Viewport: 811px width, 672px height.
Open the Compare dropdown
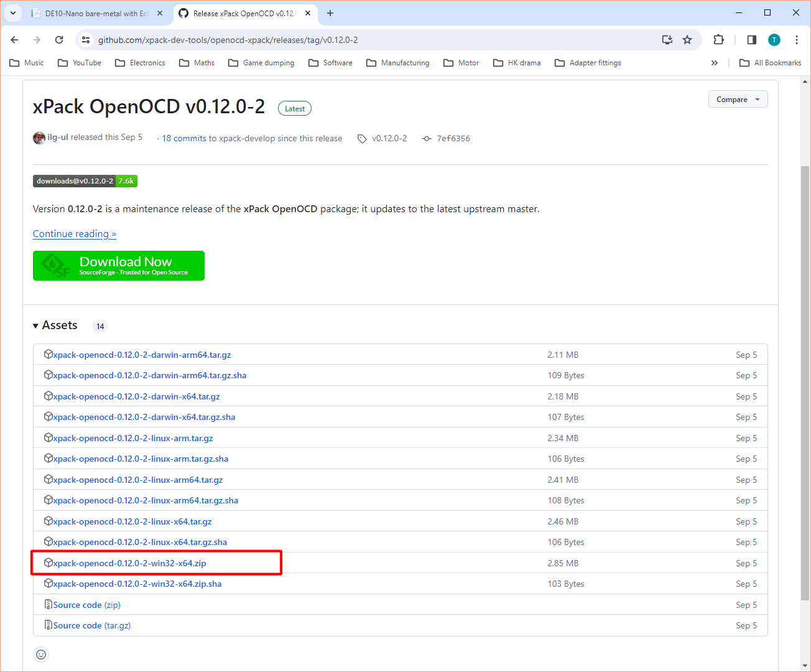[x=738, y=99]
